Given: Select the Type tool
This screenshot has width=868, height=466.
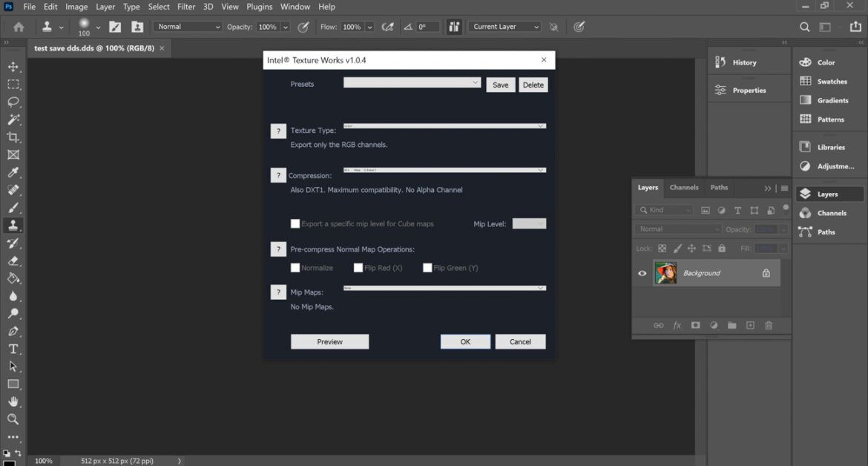Looking at the screenshot, I should (13, 349).
